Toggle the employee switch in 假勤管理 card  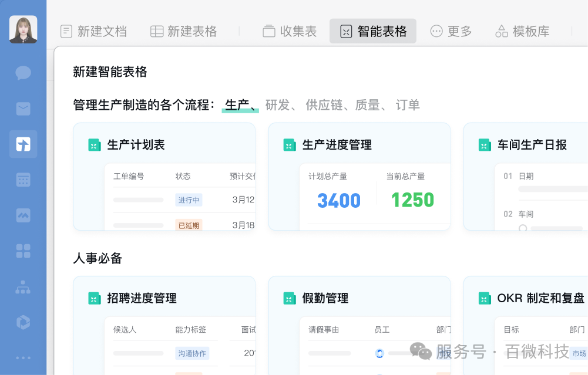(380, 353)
